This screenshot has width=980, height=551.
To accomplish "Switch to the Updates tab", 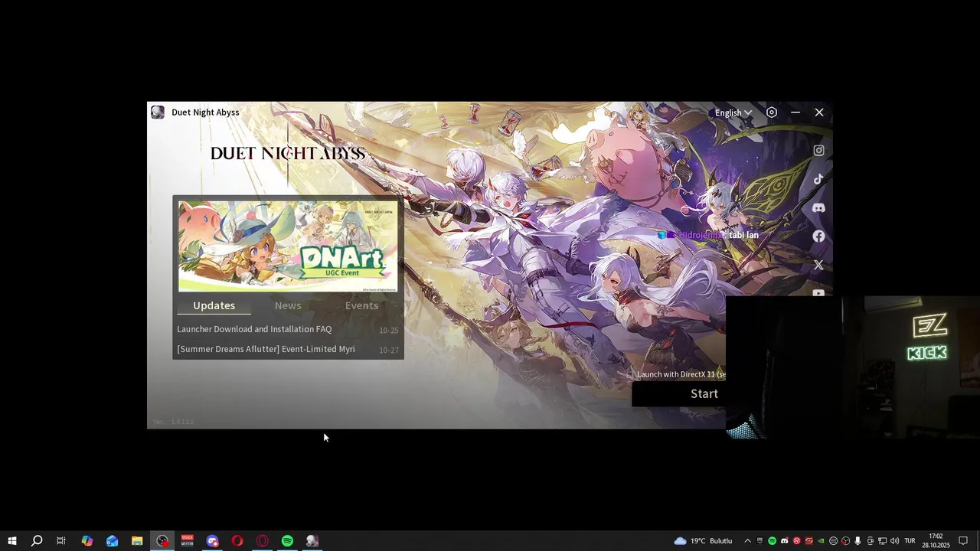I will click(214, 305).
